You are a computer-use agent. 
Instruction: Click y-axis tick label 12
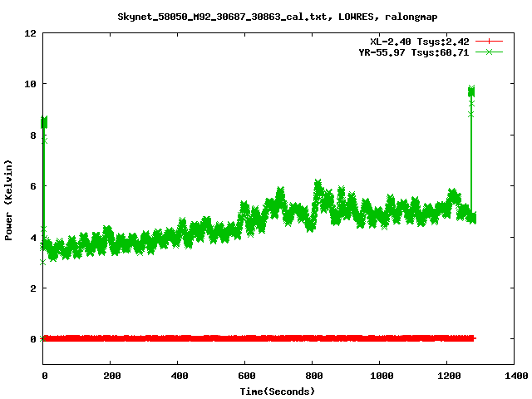tap(30, 33)
